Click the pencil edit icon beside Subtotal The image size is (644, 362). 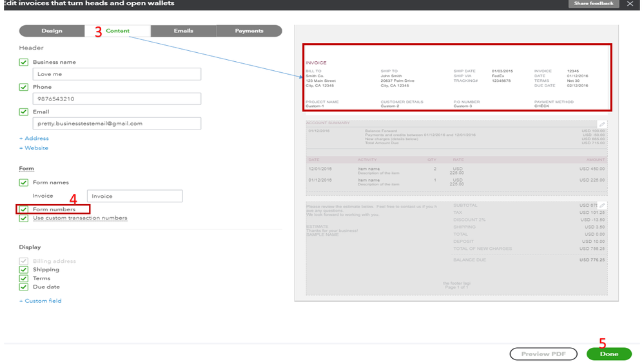tap(601, 205)
